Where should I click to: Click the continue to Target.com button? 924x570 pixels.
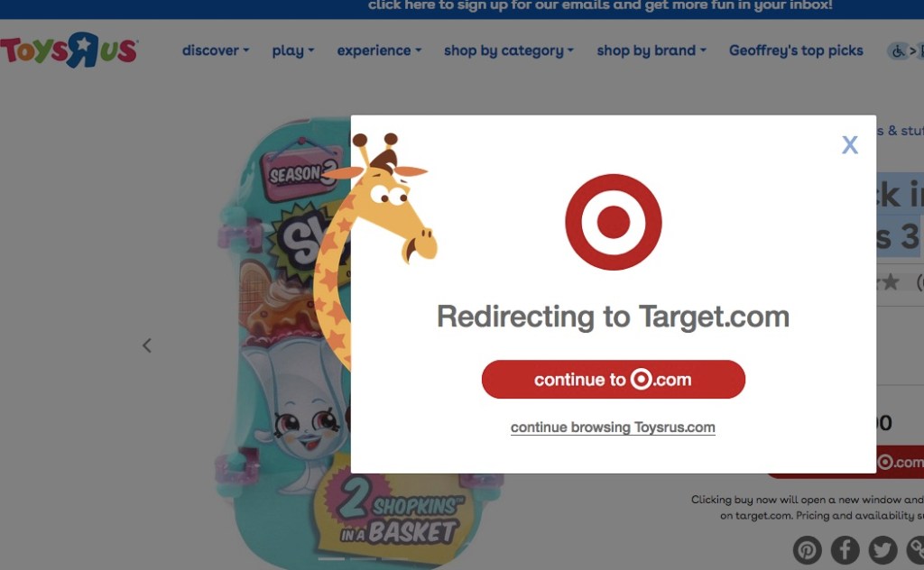click(x=613, y=379)
